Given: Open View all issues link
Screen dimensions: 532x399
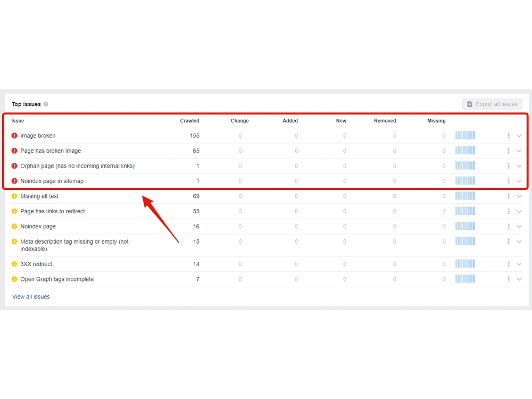Looking at the screenshot, I should [x=31, y=296].
